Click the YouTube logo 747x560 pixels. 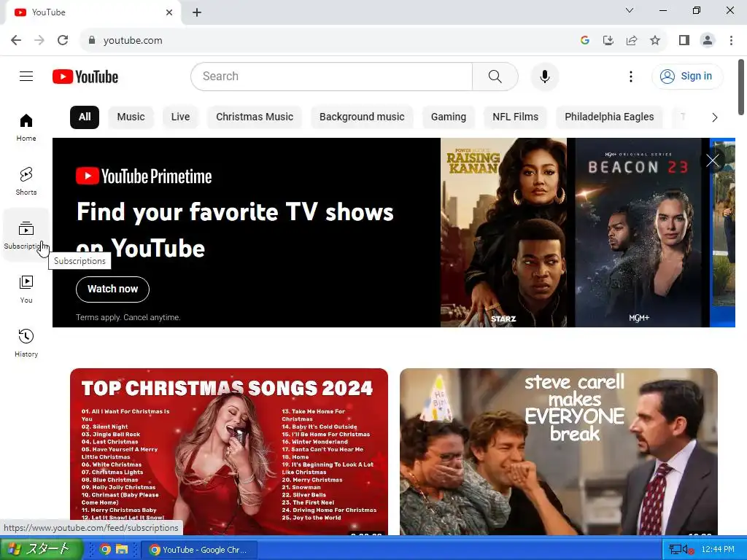[85, 77]
